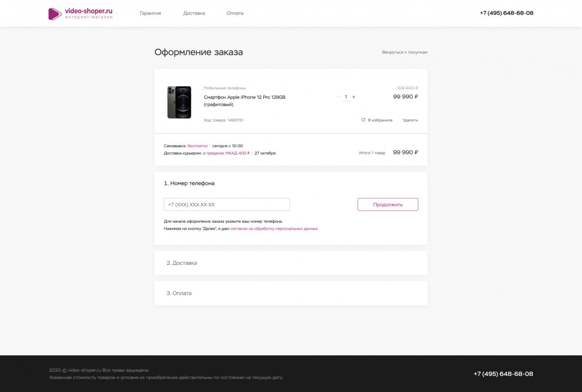This screenshot has width=582, height=392.
Task: Decrease quantity with the minus button
Action: [338, 97]
